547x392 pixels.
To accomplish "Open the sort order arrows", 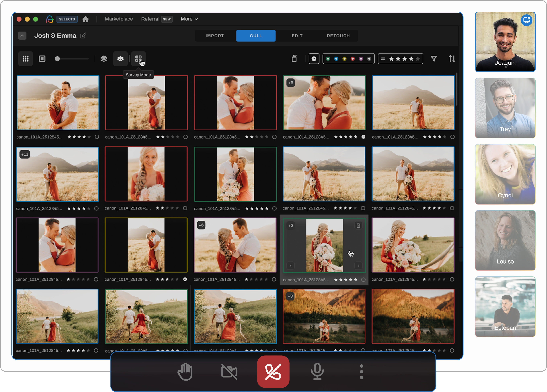I will click(x=452, y=59).
